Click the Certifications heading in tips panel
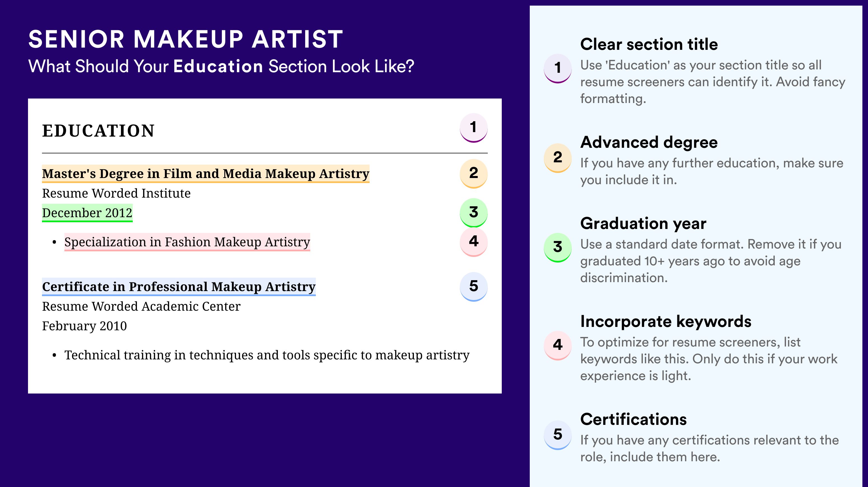 click(x=633, y=419)
